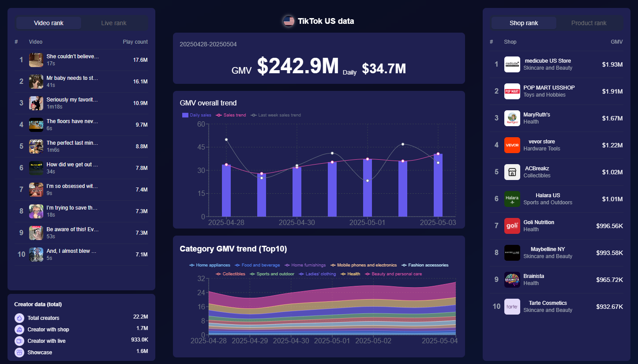
Task: Open Halara US shop name
Action: point(548,195)
